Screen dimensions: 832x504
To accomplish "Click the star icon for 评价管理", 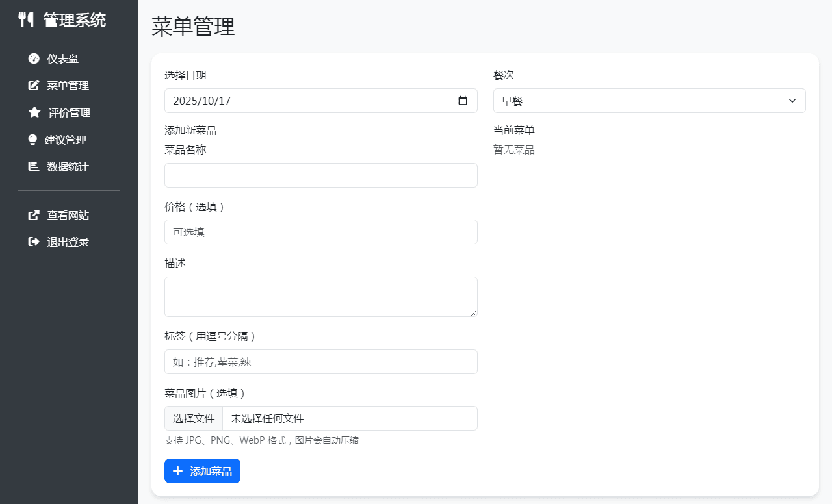I will [34, 112].
